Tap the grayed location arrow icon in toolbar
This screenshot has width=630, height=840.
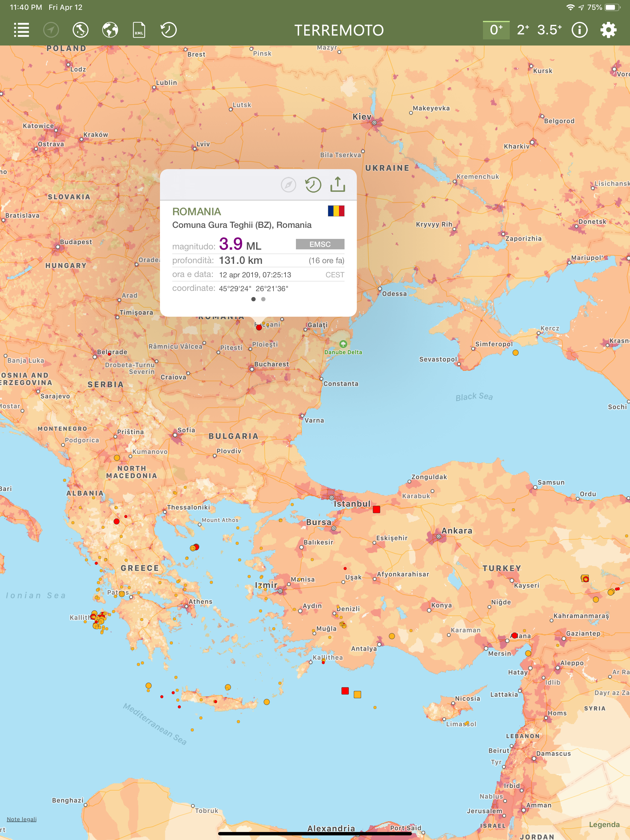click(51, 30)
